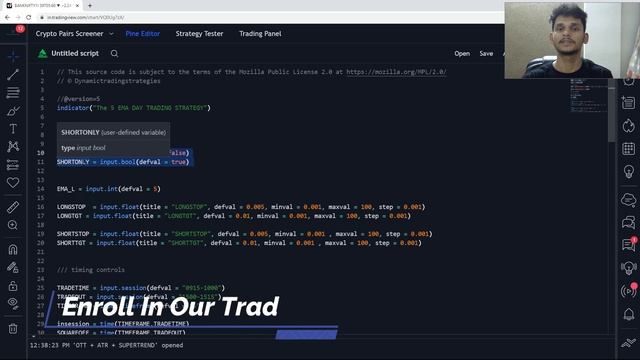Lock all drawing tools

click(13, 285)
